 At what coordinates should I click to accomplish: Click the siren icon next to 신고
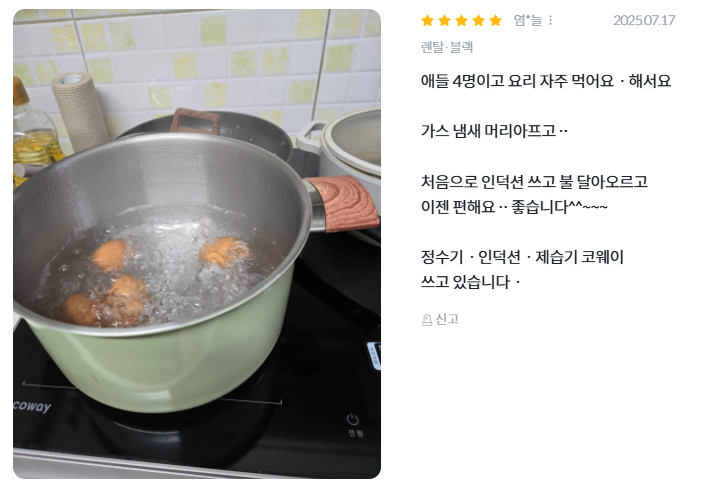427,320
